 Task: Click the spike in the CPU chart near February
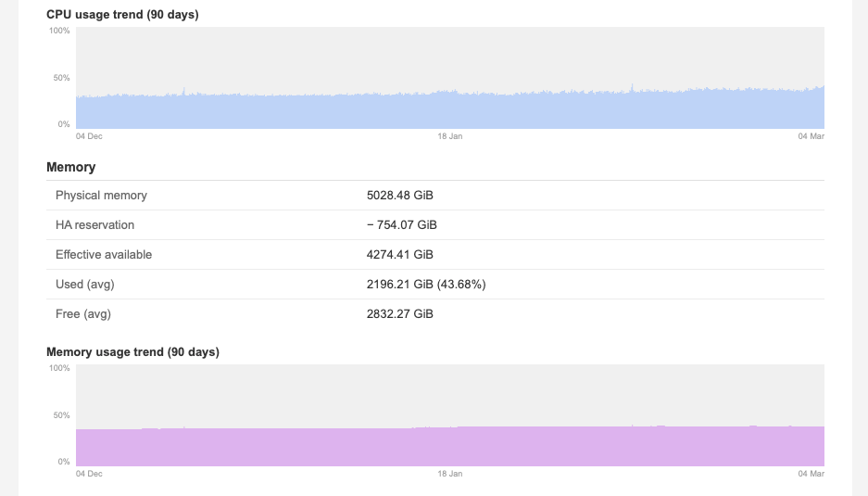pos(632,87)
